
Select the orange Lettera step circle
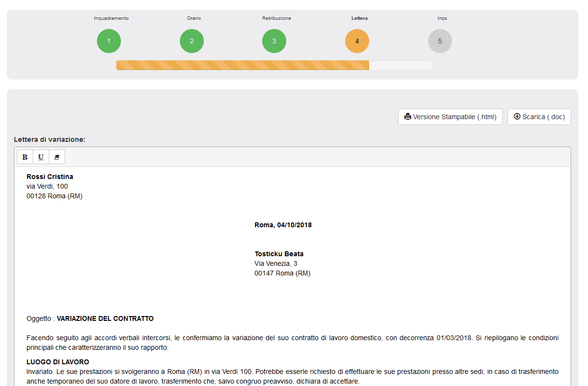pos(357,41)
